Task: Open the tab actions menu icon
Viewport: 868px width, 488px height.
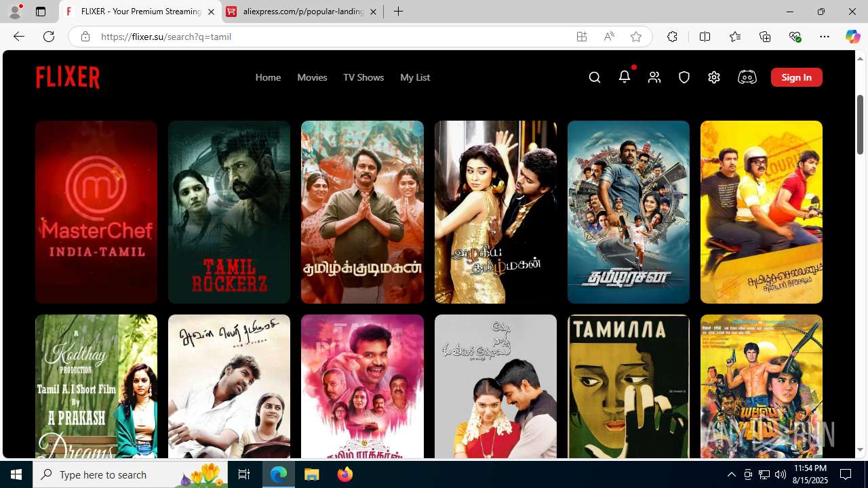Action: click(x=41, y=12)
